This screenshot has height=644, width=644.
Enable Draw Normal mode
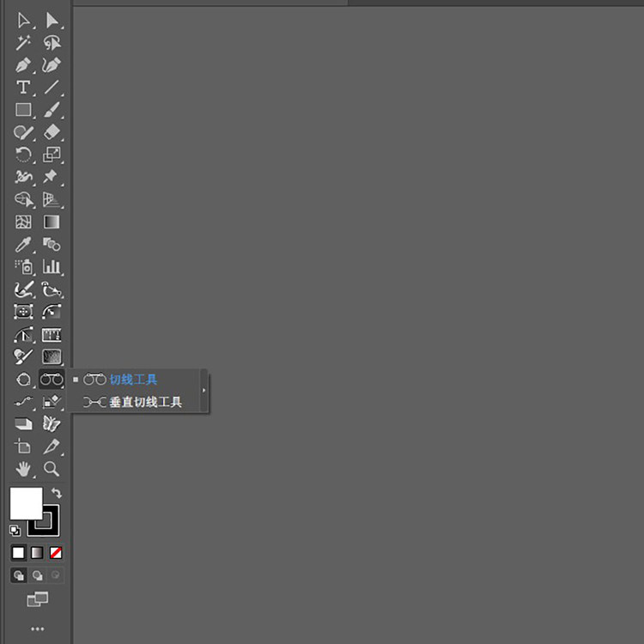(19, 575)
